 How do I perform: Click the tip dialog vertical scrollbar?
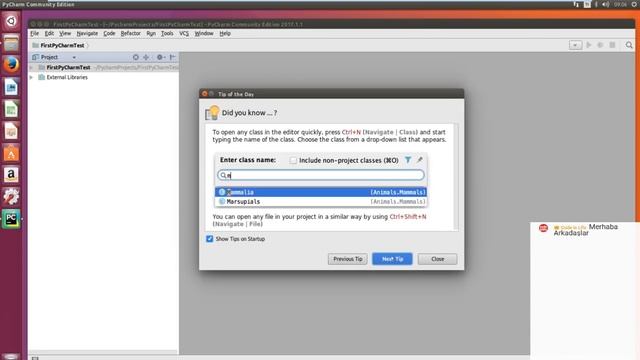(456, 177)
